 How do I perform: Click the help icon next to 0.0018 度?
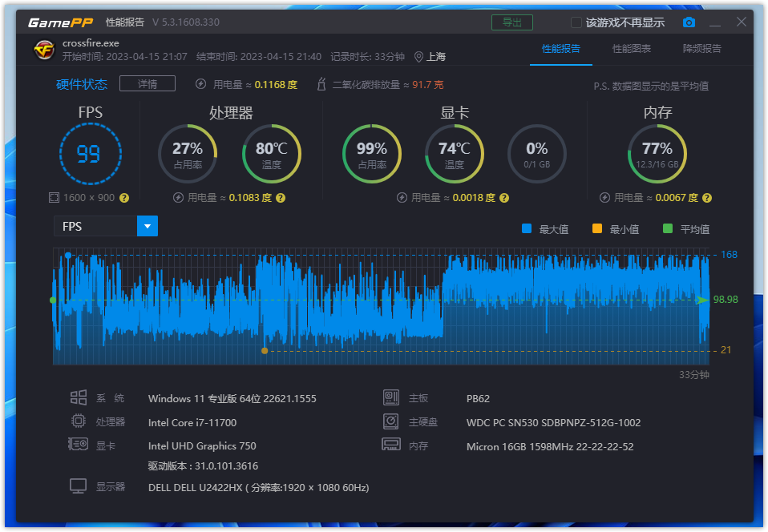point(504,198)
